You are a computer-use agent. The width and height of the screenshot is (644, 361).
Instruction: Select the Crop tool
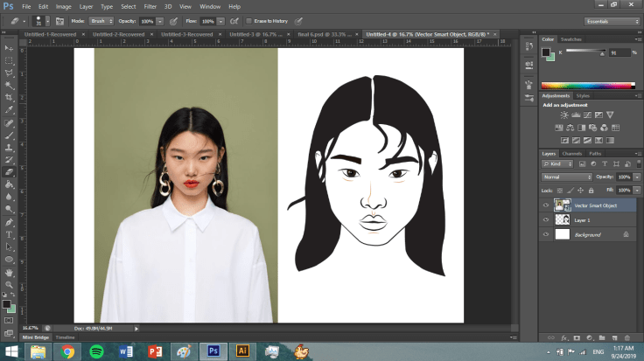coord(10,97)
